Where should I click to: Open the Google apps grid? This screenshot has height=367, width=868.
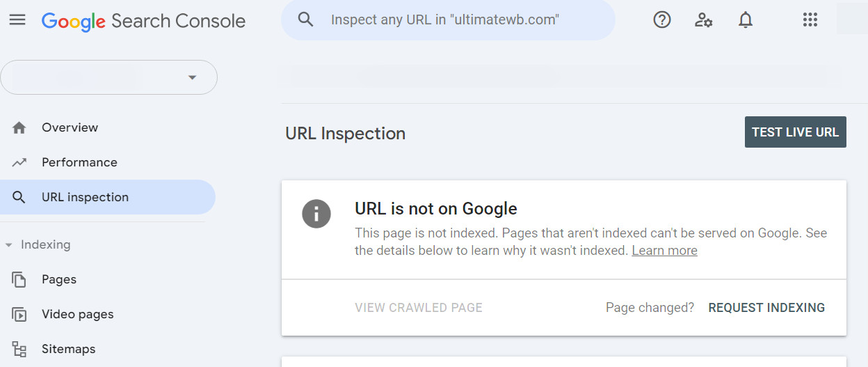click(810, 20)
